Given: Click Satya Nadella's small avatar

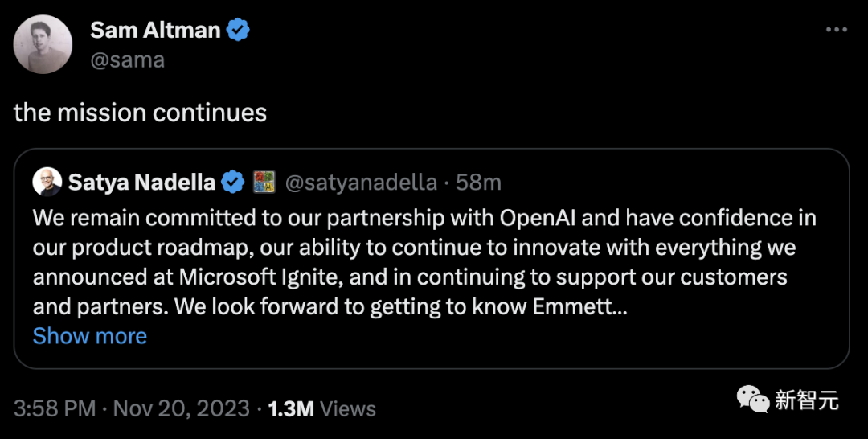Looking at the screenshot, I should (x=47, y=183).
